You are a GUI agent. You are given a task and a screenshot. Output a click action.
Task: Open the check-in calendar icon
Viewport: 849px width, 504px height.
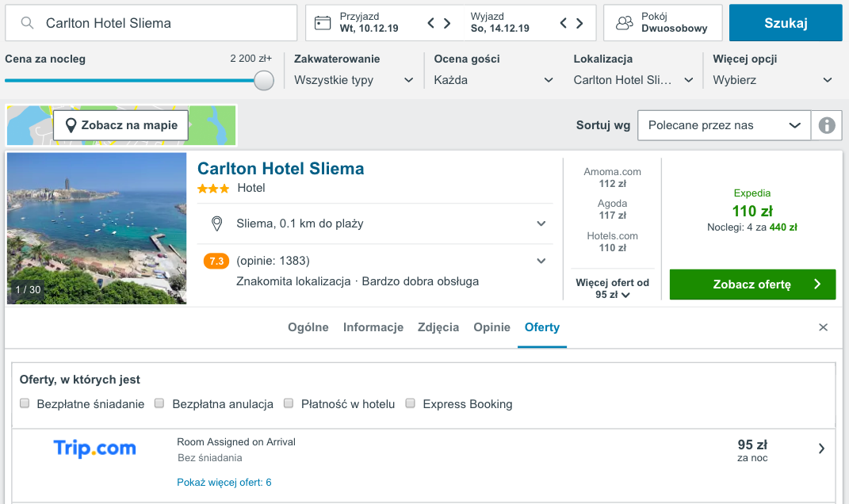[322, 23]
